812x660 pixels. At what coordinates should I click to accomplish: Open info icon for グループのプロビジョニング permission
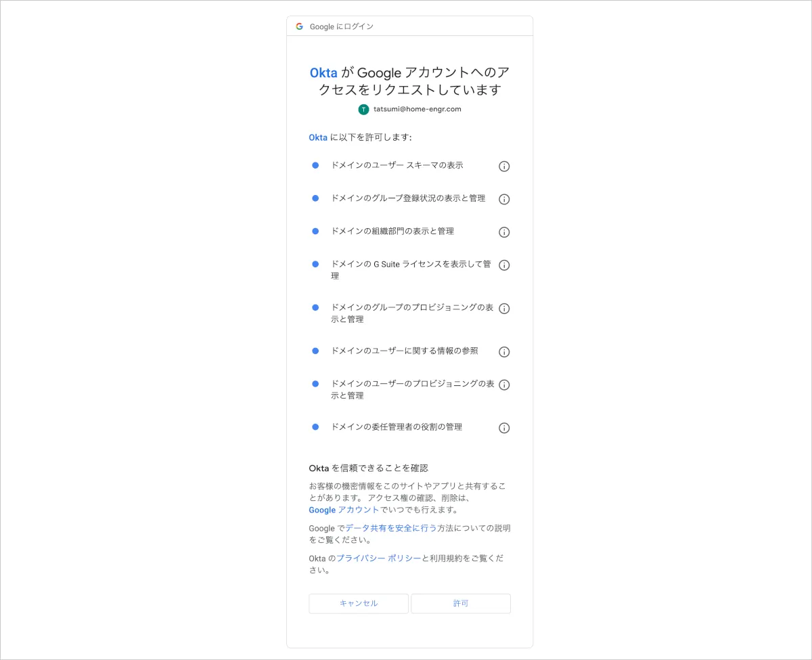point(504,309)
